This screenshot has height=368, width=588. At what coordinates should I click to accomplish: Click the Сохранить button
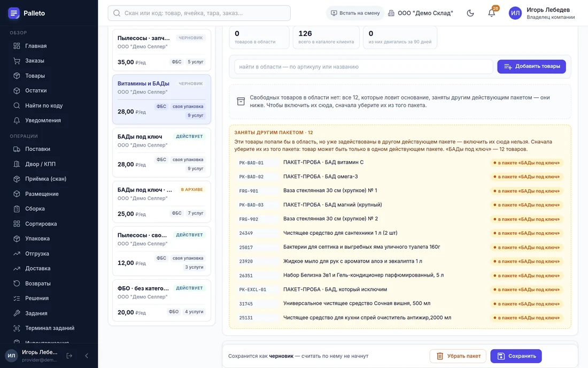point(516,356)
